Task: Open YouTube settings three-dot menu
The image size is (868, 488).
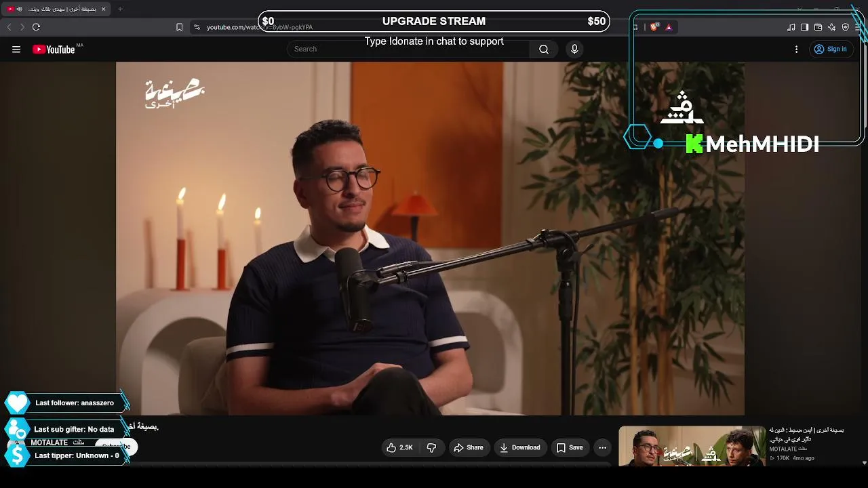Action: click(796, 49)
